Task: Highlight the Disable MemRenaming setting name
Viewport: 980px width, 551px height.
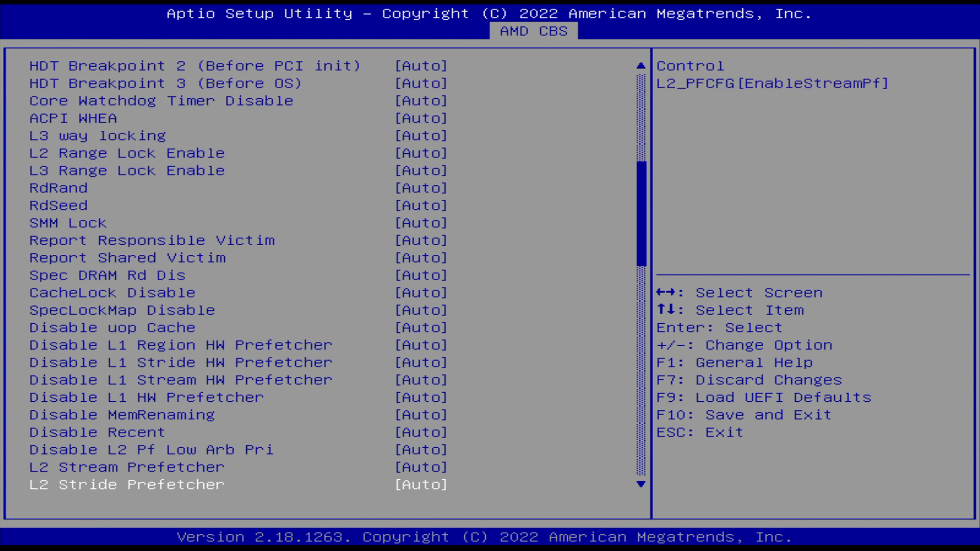Action: click(122, 415)
